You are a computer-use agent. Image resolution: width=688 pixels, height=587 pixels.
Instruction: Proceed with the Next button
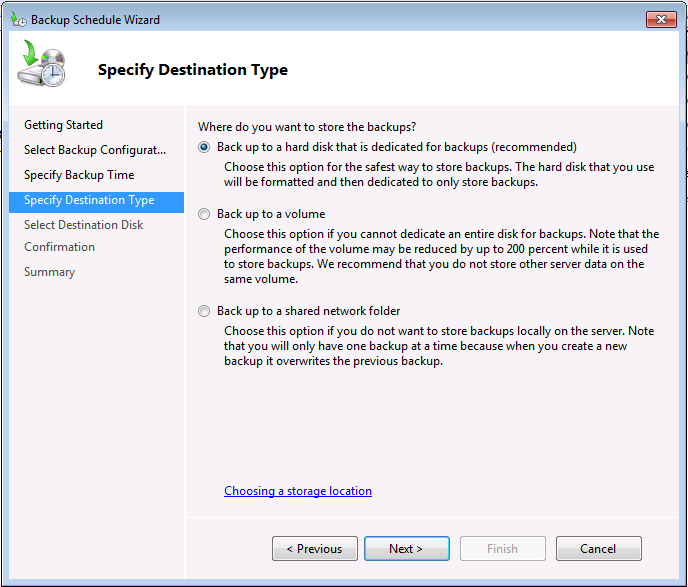tap(406, 549)
